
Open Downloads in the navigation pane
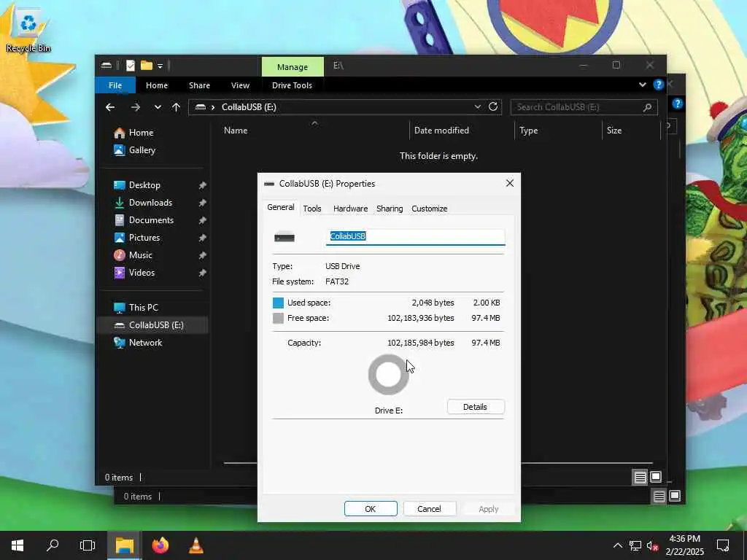pos(150,203)
